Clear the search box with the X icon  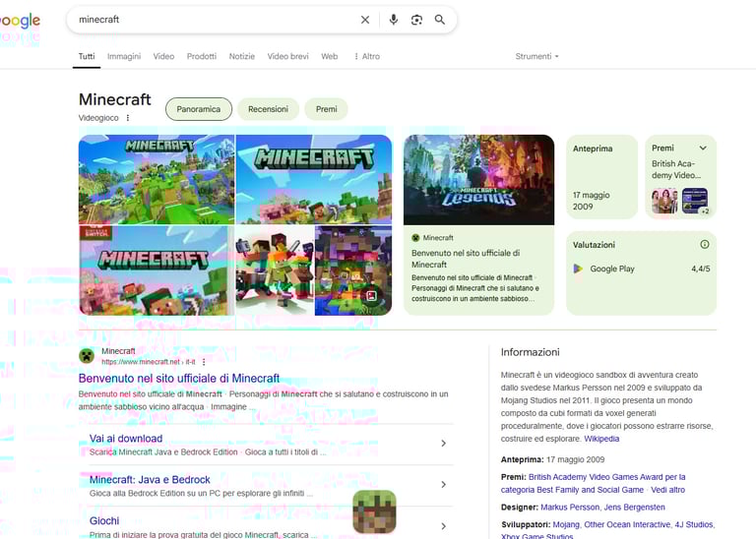click(365, 20)
